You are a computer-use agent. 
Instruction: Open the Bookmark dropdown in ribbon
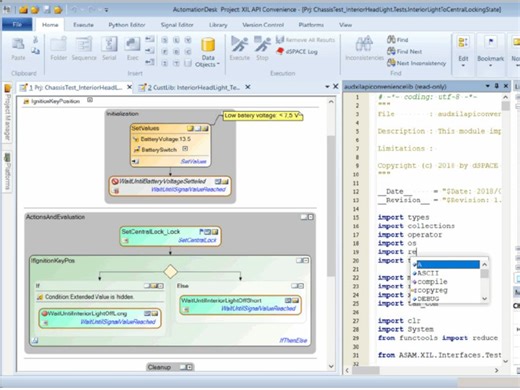(x=490, y=52)
